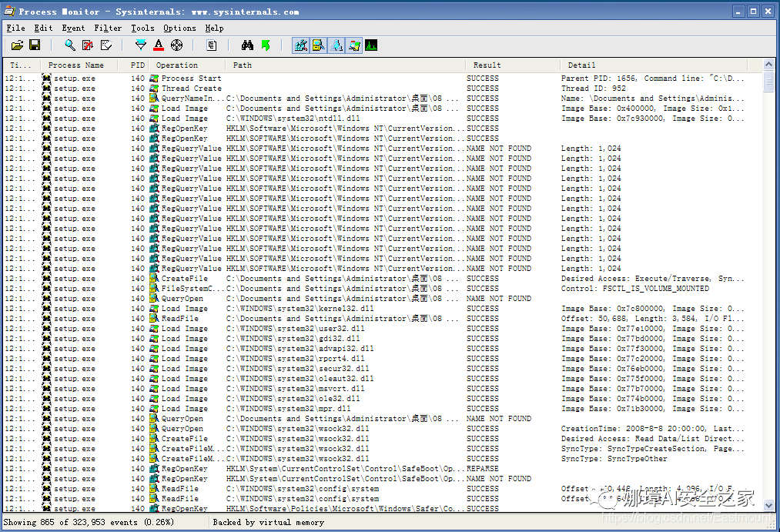Open the Highlight icon with red A
Screen dimensions: 780x532
159,45
